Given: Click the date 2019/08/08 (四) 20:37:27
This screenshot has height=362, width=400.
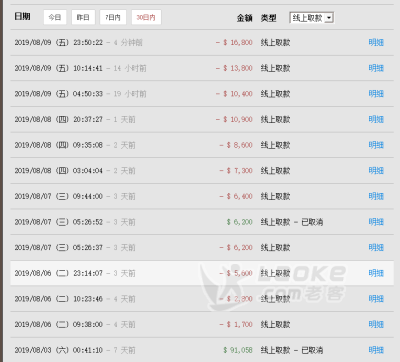Looking at the screenshot, I should 59,119.
